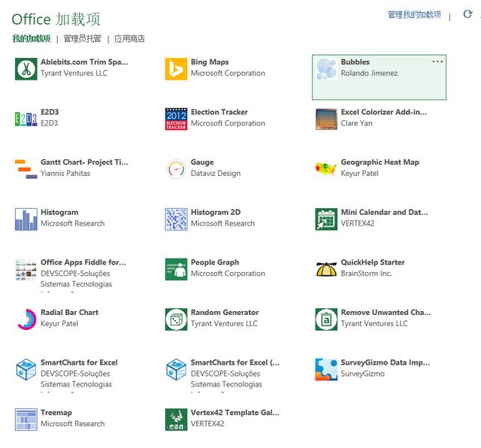Click the E2D3 colorful icon
The image size is (481, 448).
coord(26,119)
